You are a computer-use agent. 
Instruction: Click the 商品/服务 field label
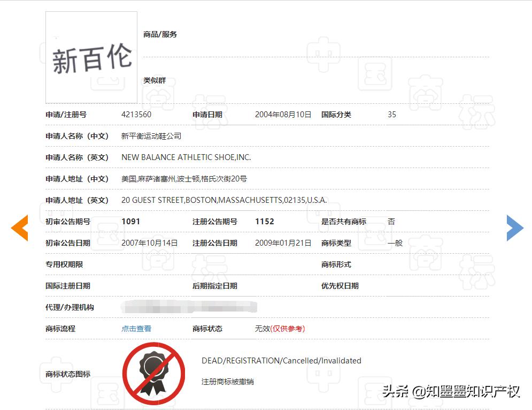(x=160, y=34)
